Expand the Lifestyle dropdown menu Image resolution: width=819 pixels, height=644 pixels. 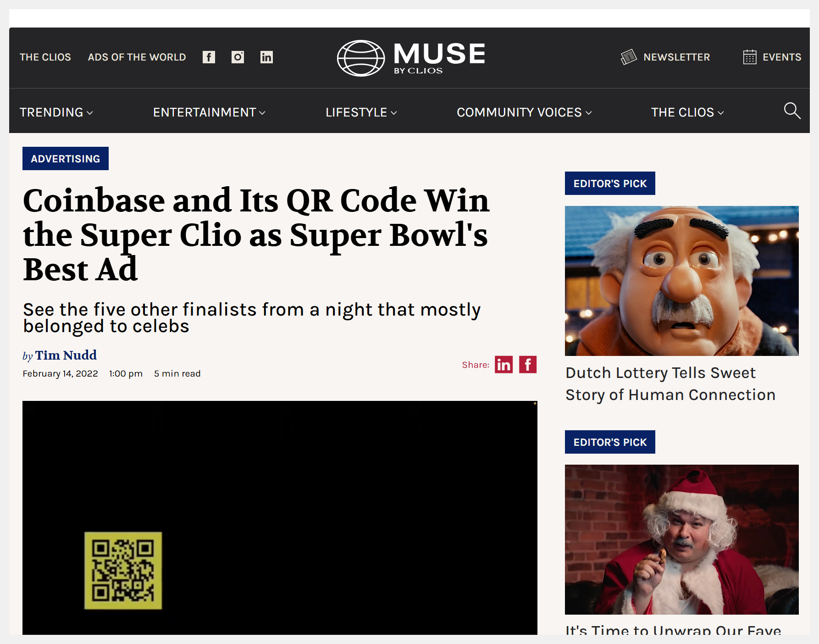[x=361, y=112]
